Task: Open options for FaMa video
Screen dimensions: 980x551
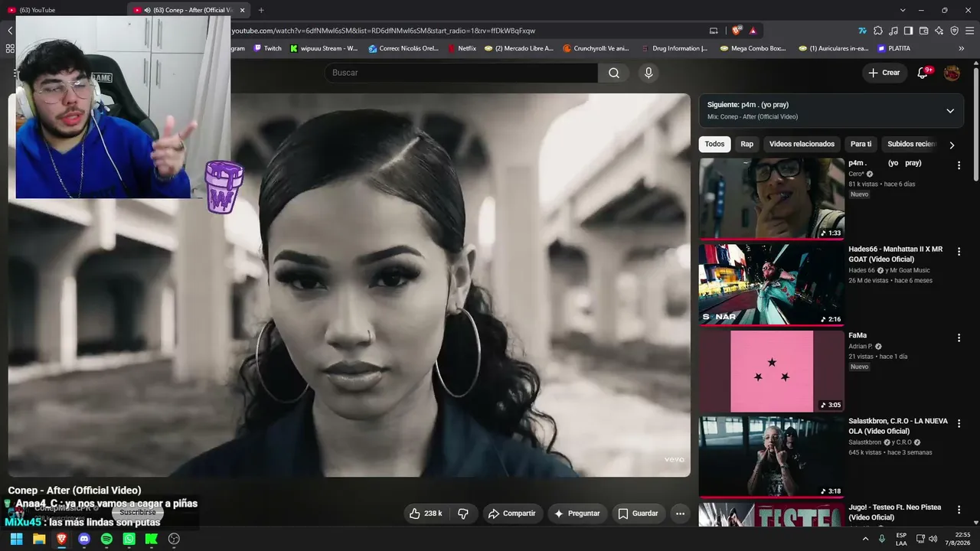Action: [959, 337]
